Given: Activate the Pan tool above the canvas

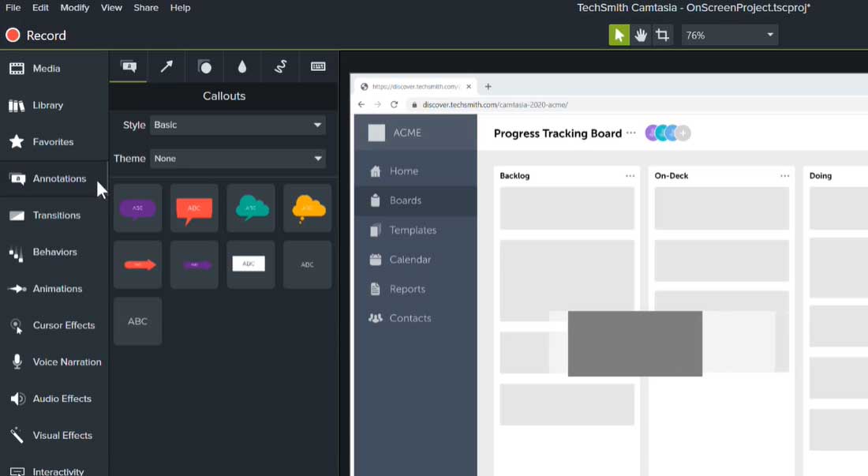Looking at the screenshot, I should [641, 35].
